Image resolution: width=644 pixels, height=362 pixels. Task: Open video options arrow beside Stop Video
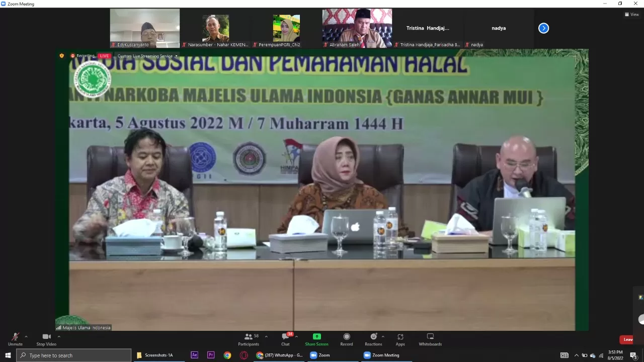59,337
